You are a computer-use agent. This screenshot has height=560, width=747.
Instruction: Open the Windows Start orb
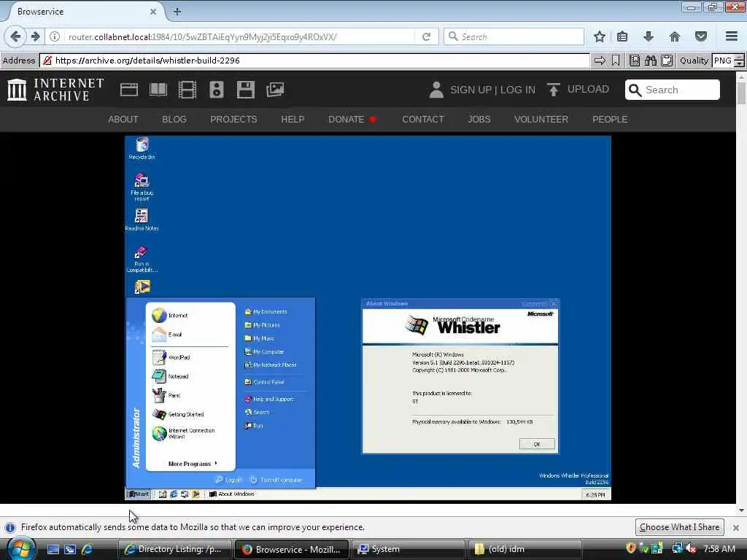click(x=20, y=550)
